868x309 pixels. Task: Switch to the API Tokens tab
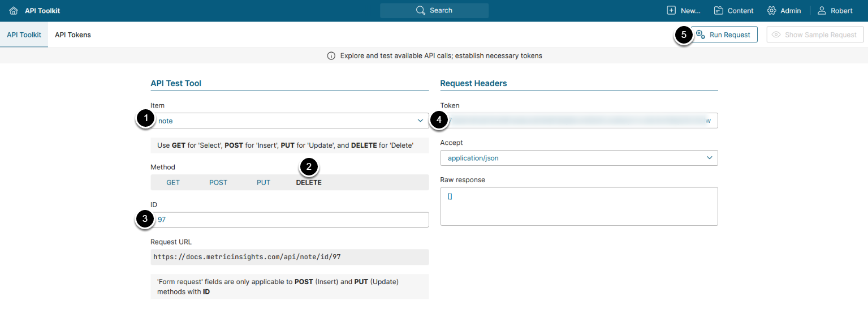click(73, 35)
